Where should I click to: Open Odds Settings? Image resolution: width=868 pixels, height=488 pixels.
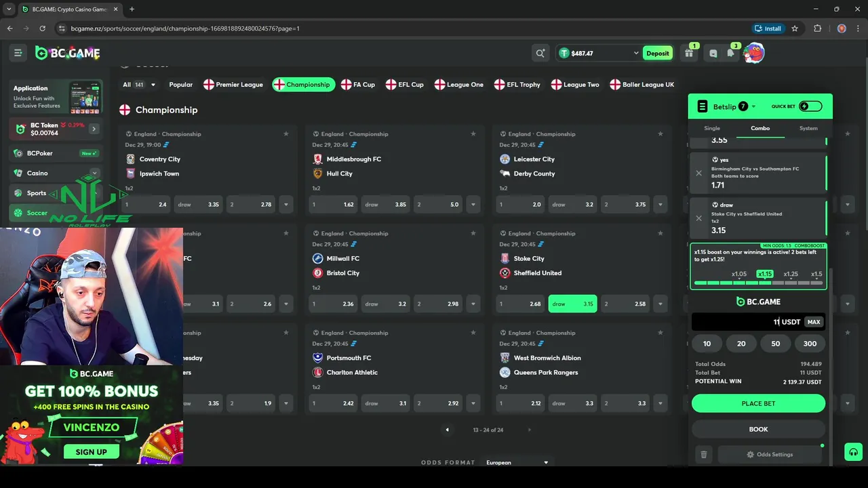point(770,454)
